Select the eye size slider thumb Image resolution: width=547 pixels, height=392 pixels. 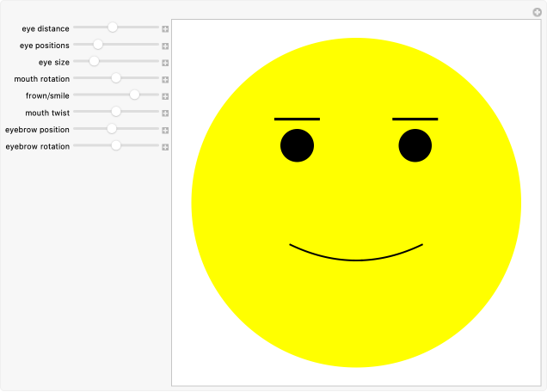coord(94,61)
